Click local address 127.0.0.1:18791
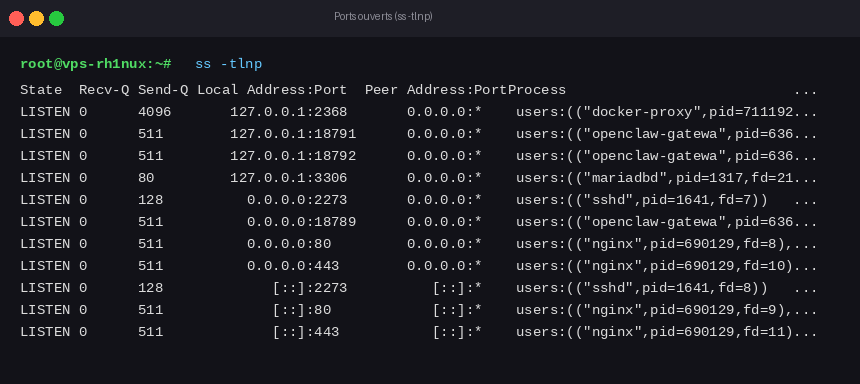Image resolution: width=860 pixels, height=384 pixels. [x=293, y=134]
